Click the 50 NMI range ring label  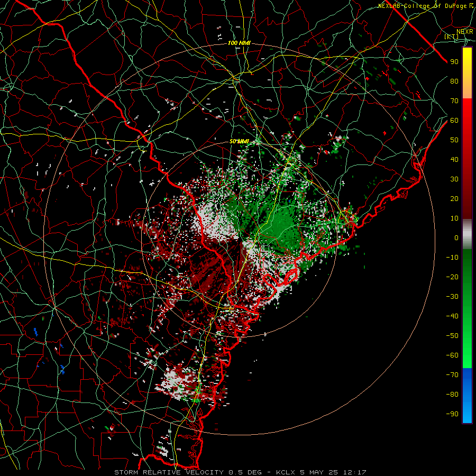[x=239, y=141]
